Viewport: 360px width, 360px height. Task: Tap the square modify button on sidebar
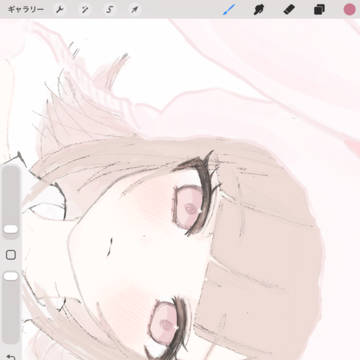pos(11,255)
